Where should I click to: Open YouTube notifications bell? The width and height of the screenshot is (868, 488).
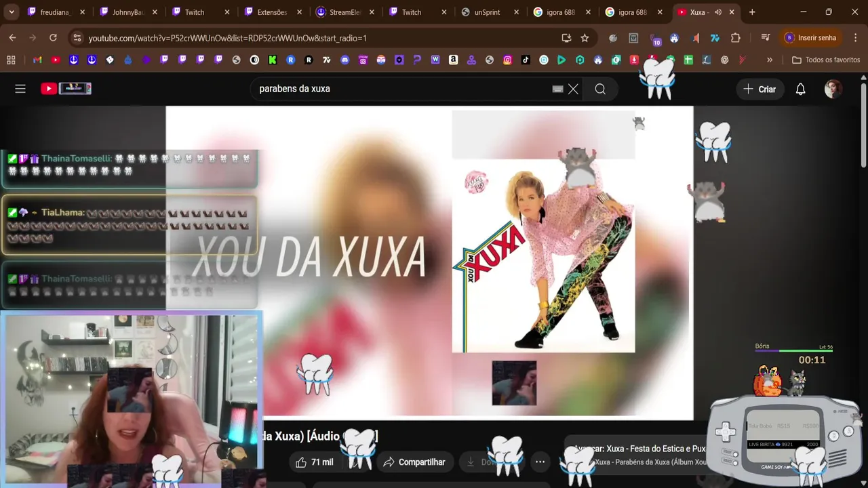(800, 89)
